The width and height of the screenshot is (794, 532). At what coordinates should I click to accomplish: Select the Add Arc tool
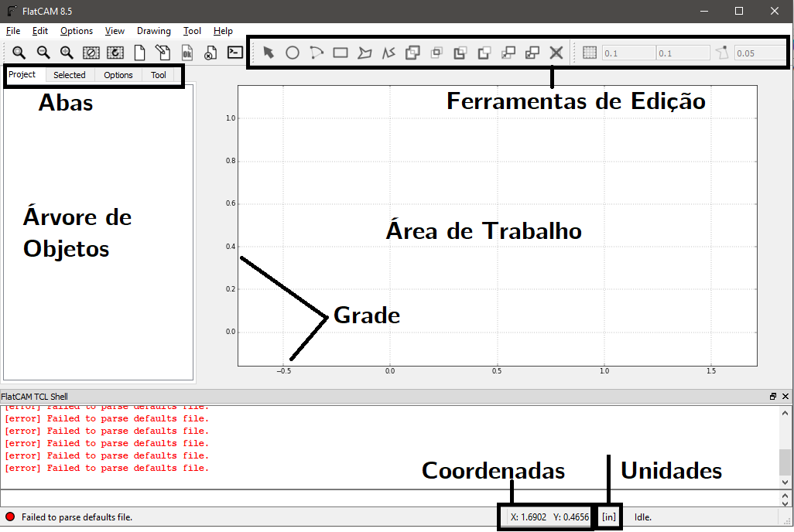pos(316,53)
